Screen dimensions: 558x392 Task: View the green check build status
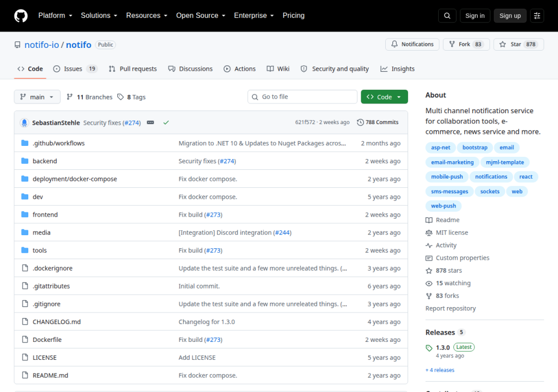(166, 122)
